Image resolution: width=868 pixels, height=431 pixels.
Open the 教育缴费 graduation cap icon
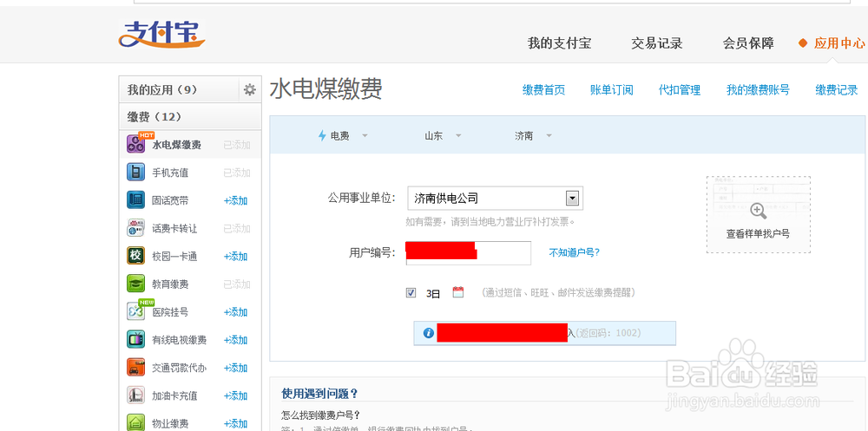pos(135,284)
